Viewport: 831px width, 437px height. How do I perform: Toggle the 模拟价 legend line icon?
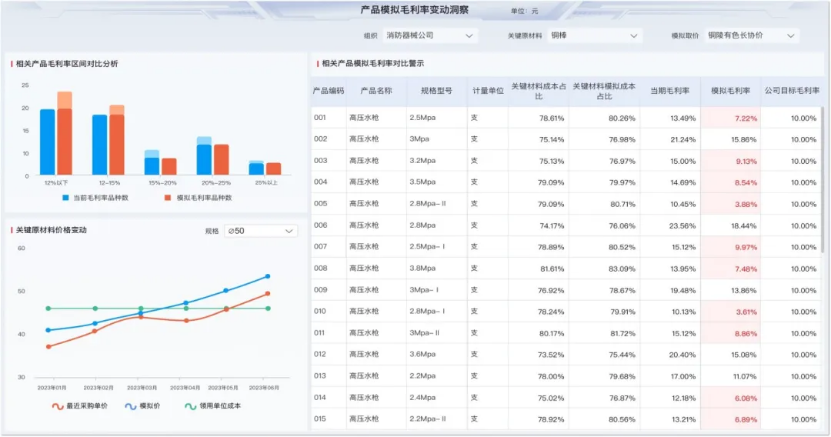coord(130,406)
